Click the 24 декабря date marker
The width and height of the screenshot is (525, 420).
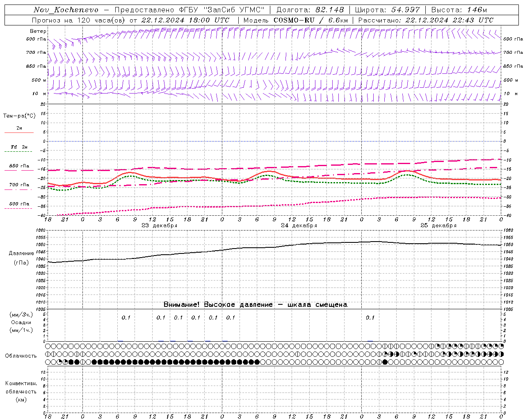[x=299, y=226]
